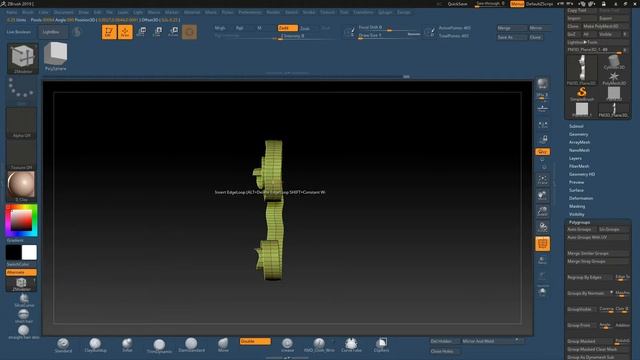Screen dimensions: 640x360
Task: Select the SimpleBrush tool icon
Action: [x=582, y=94]
